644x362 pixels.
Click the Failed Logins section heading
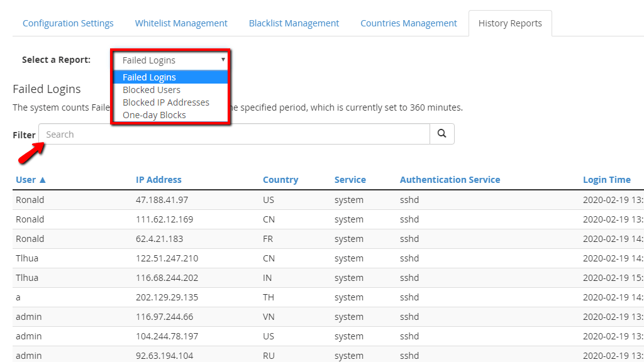[x=47, y=89]
